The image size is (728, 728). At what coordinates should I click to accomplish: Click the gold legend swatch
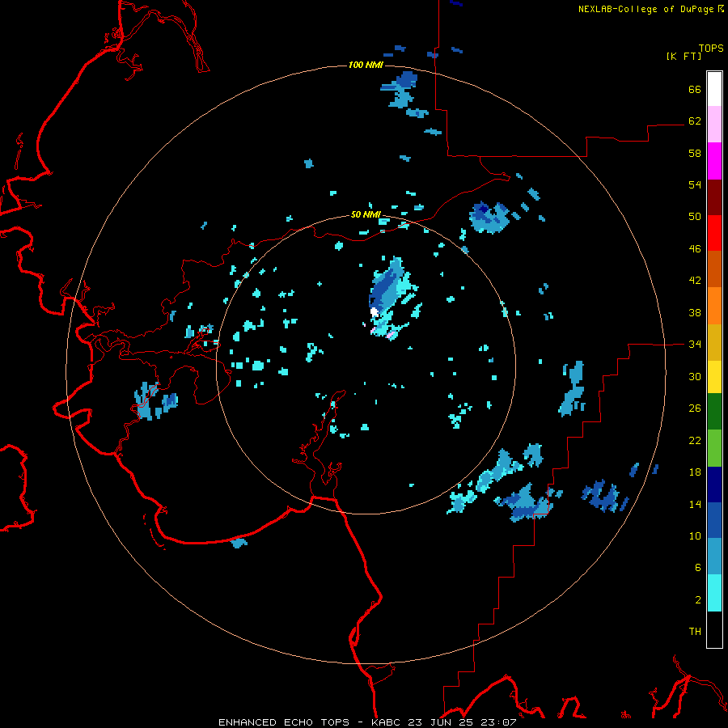pyautogui.click(x=714, y=342)
